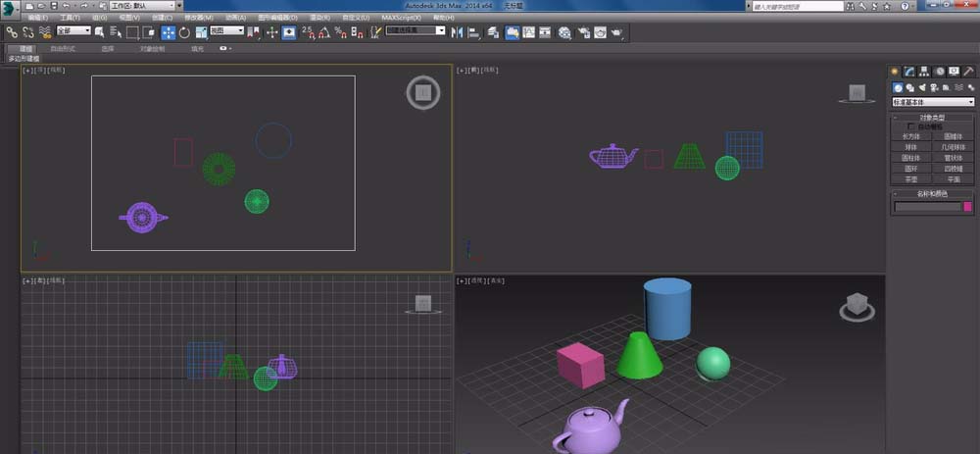The image size is (980, 454).
Task: Open the MAXScript(X) menu
Action: 401,18
